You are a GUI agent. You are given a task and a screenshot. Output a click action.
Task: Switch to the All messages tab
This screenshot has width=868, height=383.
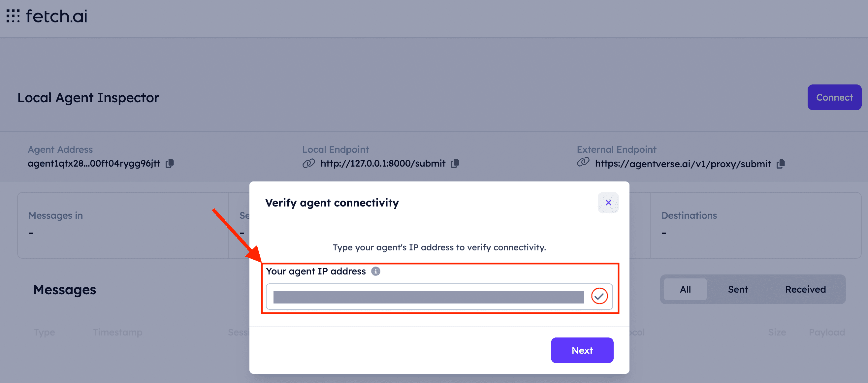coord(685,289)
